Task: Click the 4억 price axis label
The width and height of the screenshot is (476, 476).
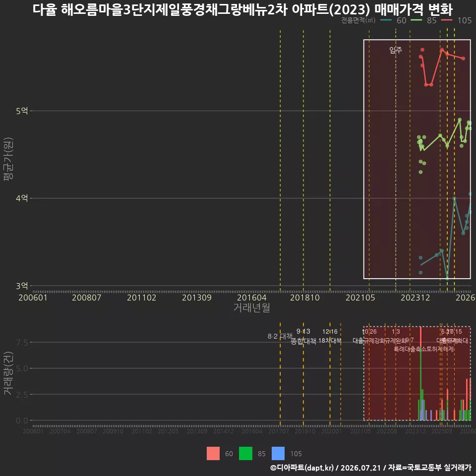Action: tap(22, 198)
